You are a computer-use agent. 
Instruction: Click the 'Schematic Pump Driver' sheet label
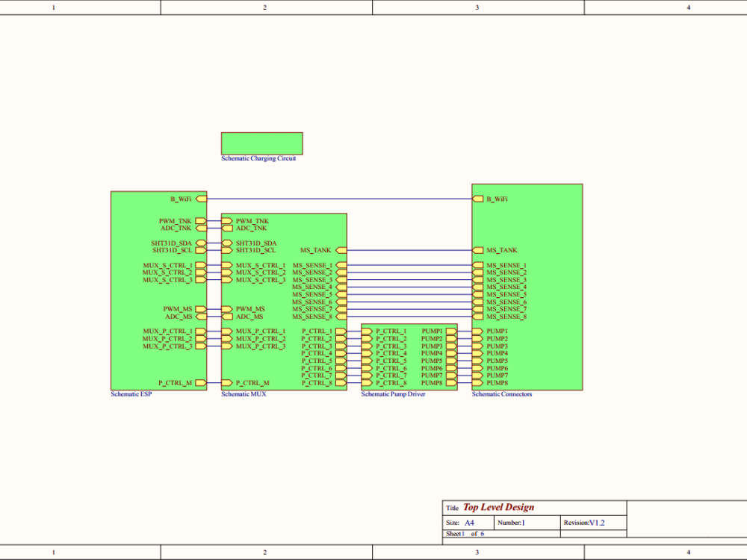[394, 394]
